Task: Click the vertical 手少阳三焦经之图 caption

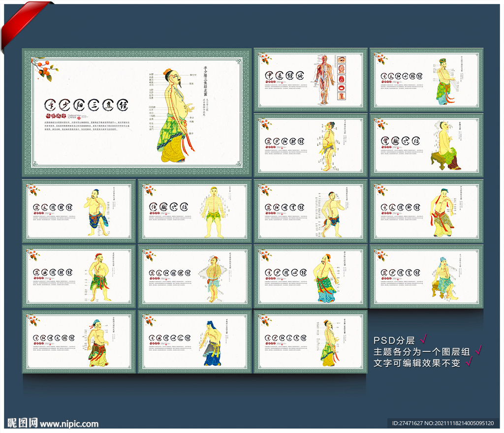Action: click(205, 81)
